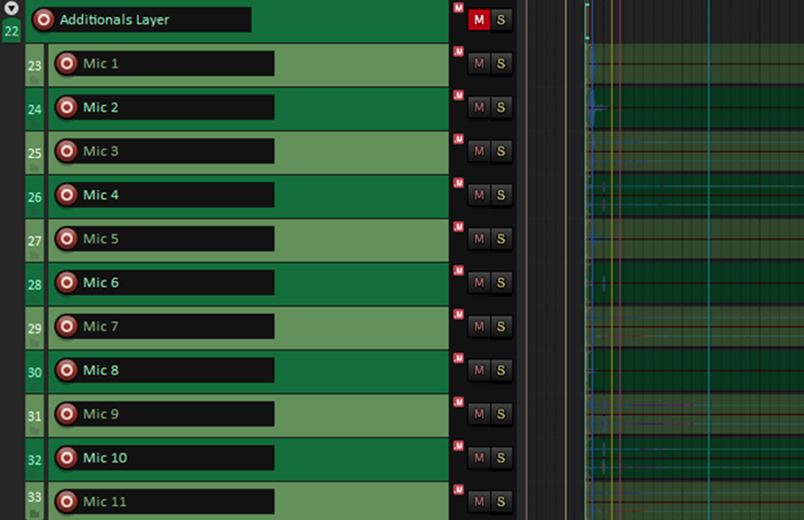
Task: Collapse the Additionals Layer folder arrow
Action: click(12, 9)
